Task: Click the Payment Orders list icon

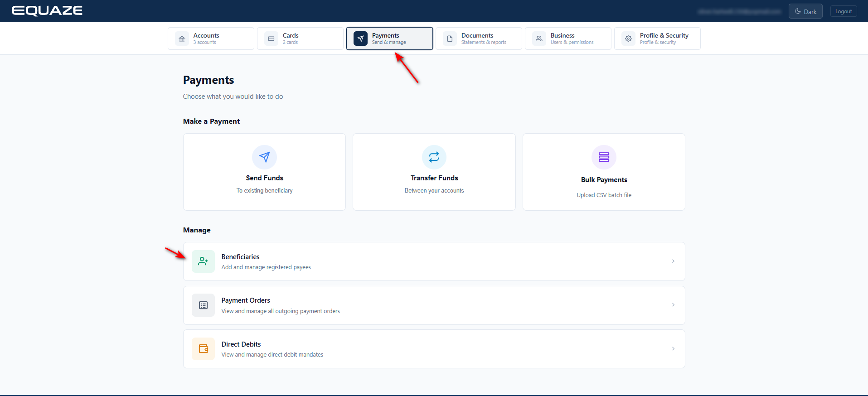Action: pos(203,305)
